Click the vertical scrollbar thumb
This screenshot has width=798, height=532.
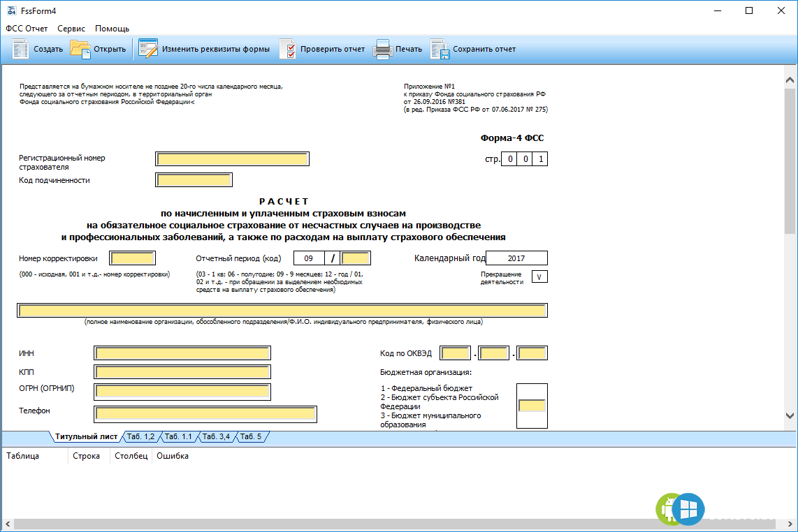[790, 160]
